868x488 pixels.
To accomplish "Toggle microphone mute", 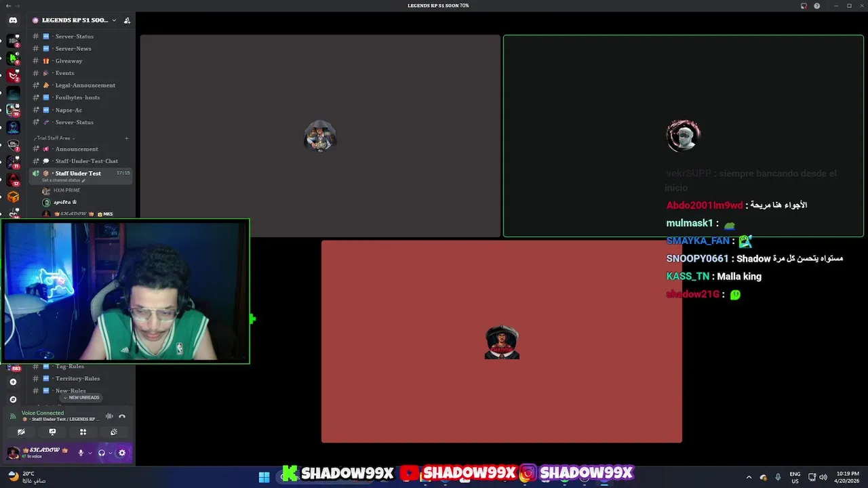I will click(x=81, y=453).
